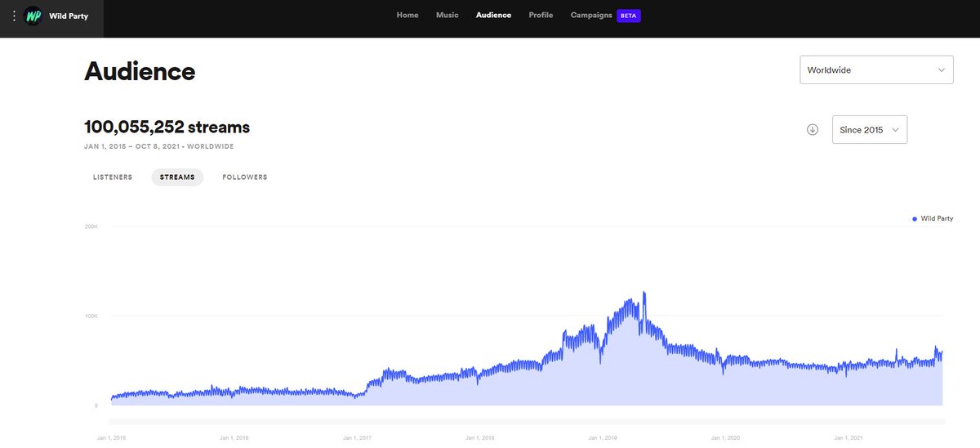This screenshot has height=448, width=980.
Task: Switch chart to Followers
Action: pyautogui.click(x=245, y=177)
